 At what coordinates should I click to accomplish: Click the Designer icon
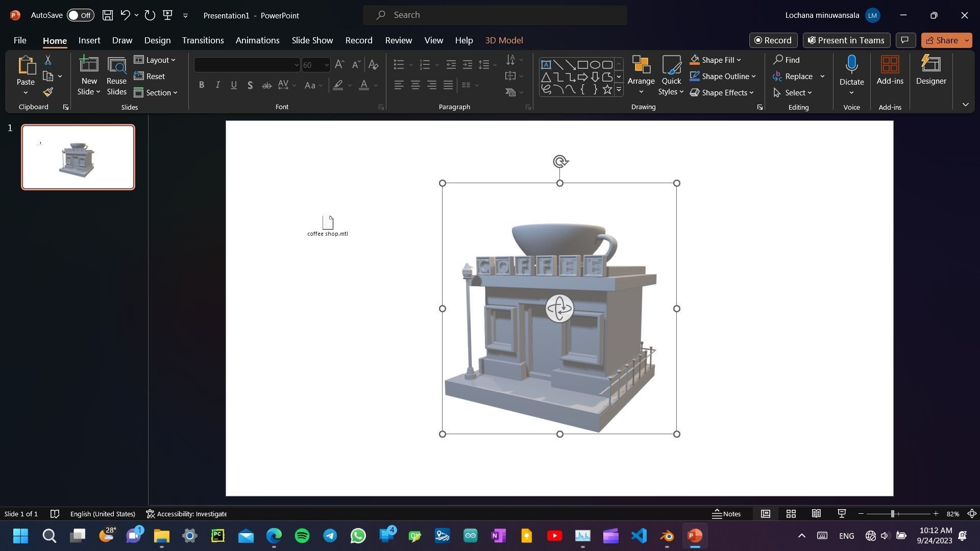(930, 65)
